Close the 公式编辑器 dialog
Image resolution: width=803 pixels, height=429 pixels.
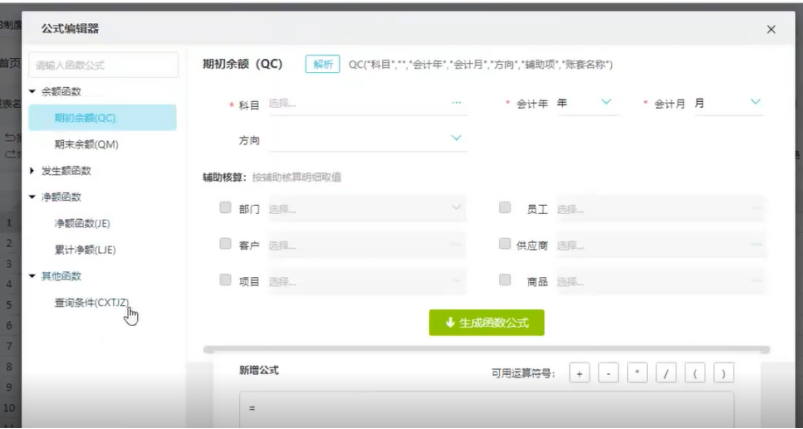771,30
